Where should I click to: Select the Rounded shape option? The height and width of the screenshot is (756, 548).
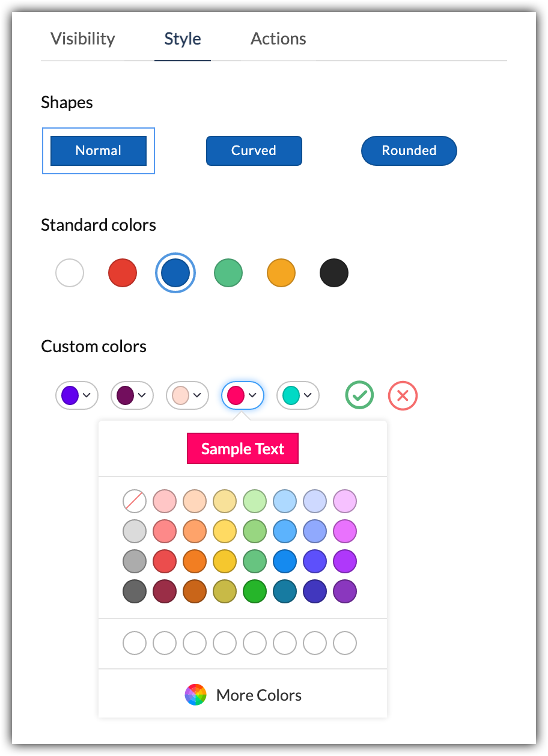409,150
